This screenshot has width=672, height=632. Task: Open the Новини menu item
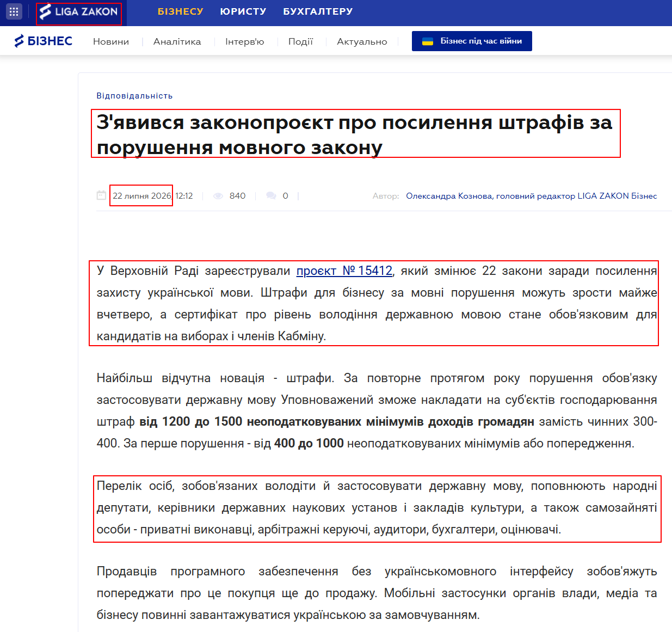click(111, 41)
